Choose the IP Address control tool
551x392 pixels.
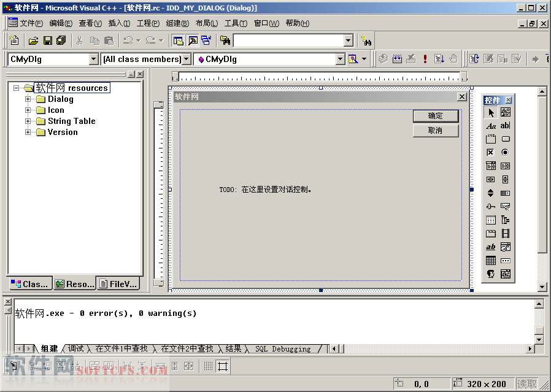[506, 261]
